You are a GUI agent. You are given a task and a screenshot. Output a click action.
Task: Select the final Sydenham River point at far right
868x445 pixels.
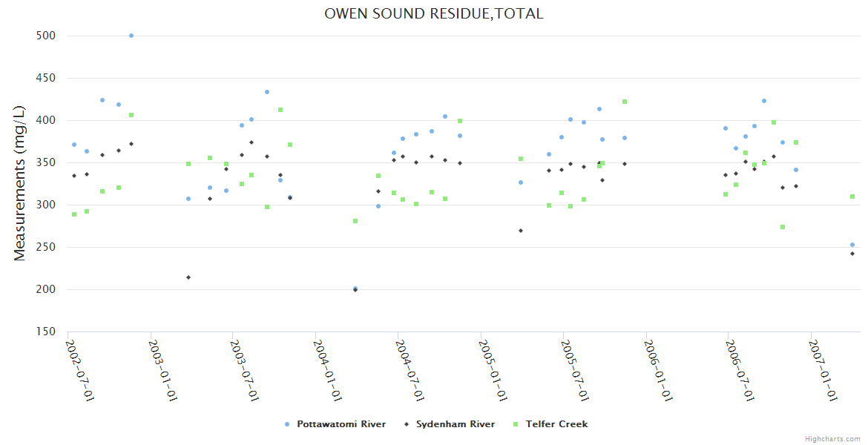pyautogui.click(x=852, y=254)
